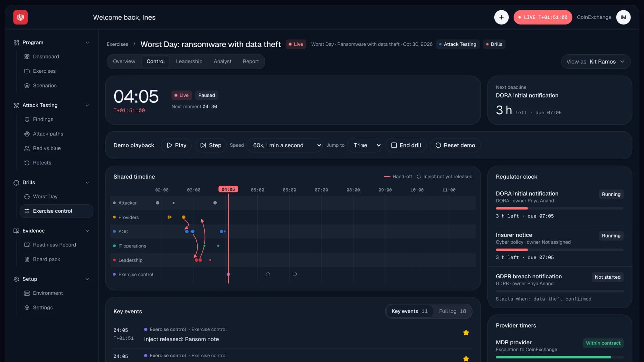Open the View as Kit Ramos dropdown
Screen dimensions: 644x362
coord(596,61)
